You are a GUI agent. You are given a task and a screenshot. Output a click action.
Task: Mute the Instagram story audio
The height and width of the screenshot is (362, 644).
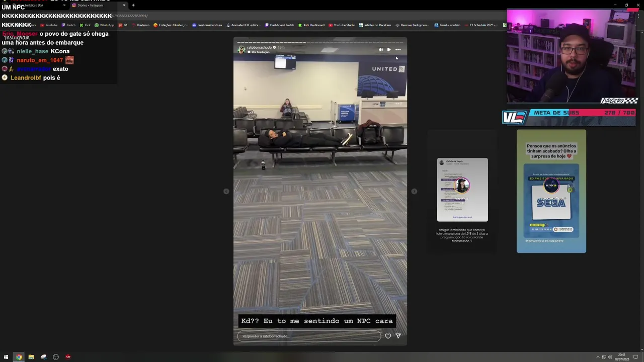click(x=381, y=49)
